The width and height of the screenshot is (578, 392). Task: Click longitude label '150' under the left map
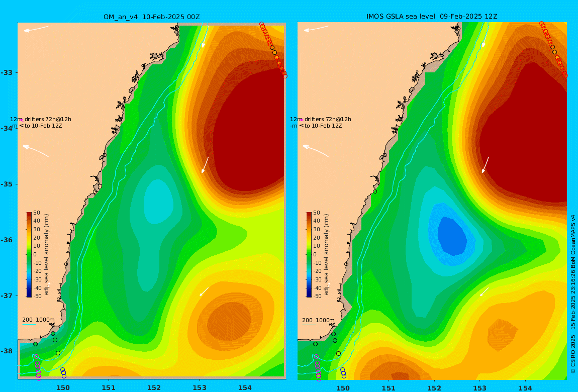coord(63,387)
